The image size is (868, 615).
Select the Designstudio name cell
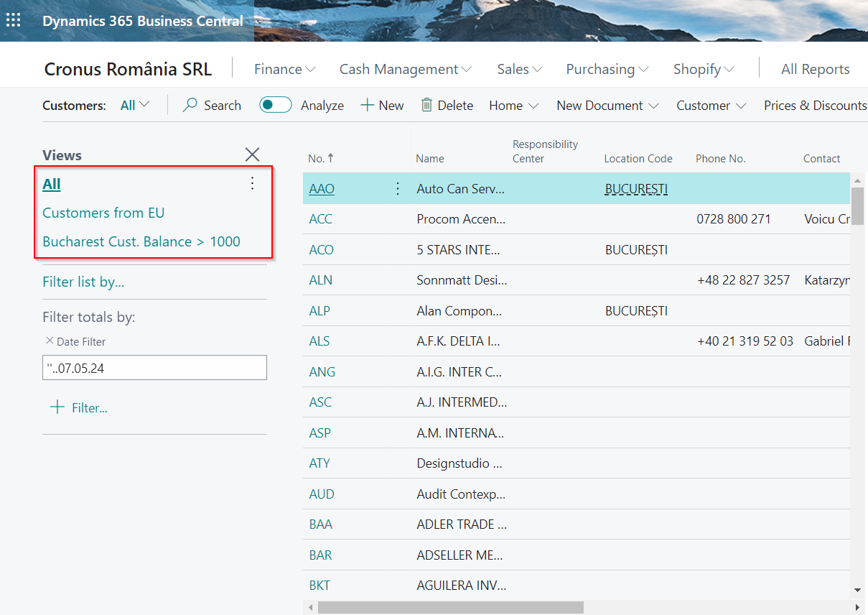click(459, 463)
